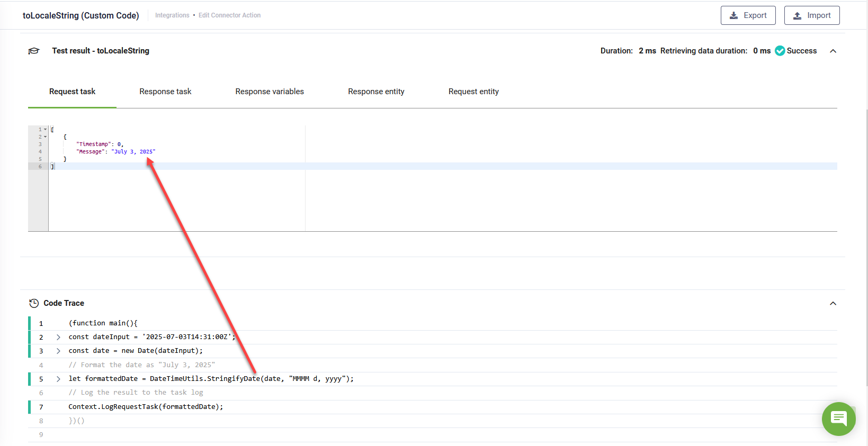Fold JSON editor line 2 arrow
The width and height of the screenshot is (868, 446).
[x=45, y=136]
